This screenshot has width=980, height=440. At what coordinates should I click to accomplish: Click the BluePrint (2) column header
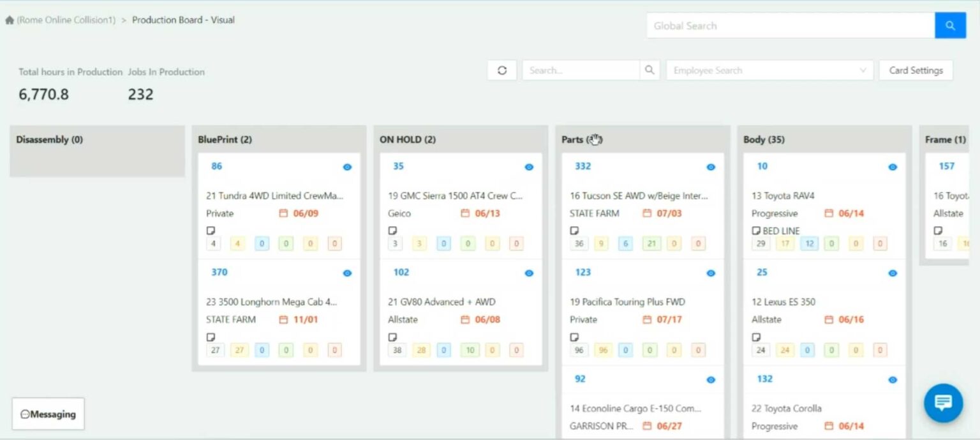pyautogui.click(x=225, y=139)
